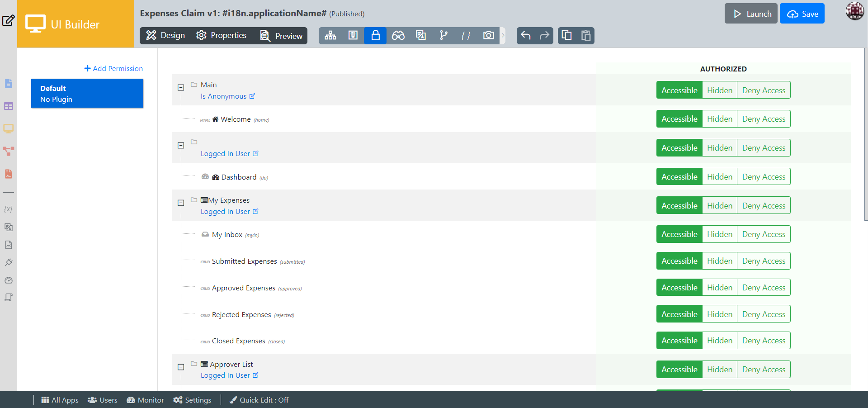This screenshot has height=408, width=868.
Task: Click the paste clipboard icon
Action: (x=586, y=35)
